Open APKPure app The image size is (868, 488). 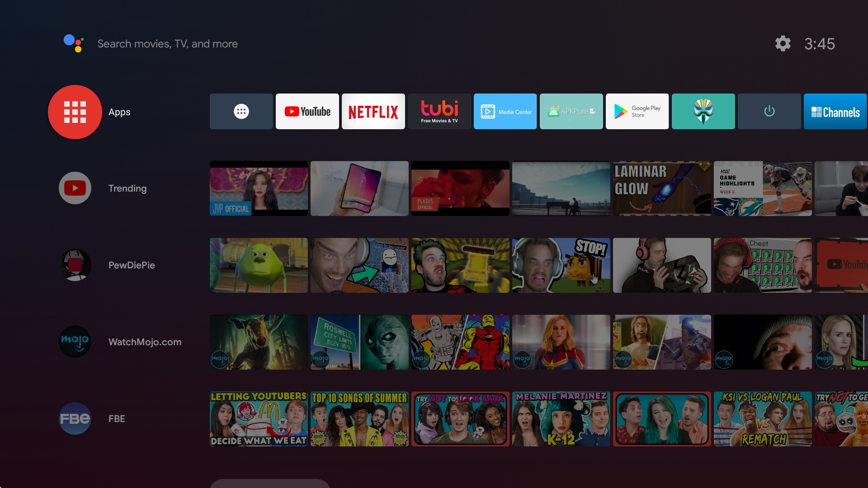(x=571, y=111)
